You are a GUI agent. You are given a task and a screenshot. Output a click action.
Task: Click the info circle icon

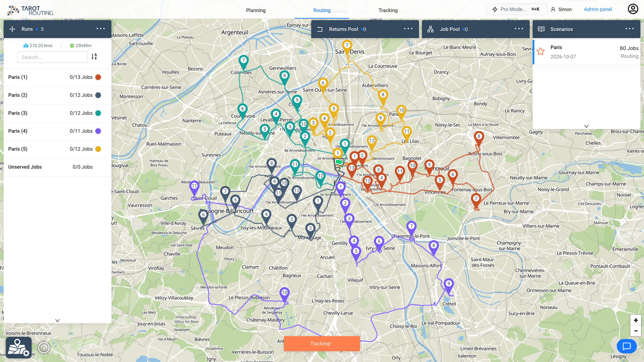(x=44, y=348)
